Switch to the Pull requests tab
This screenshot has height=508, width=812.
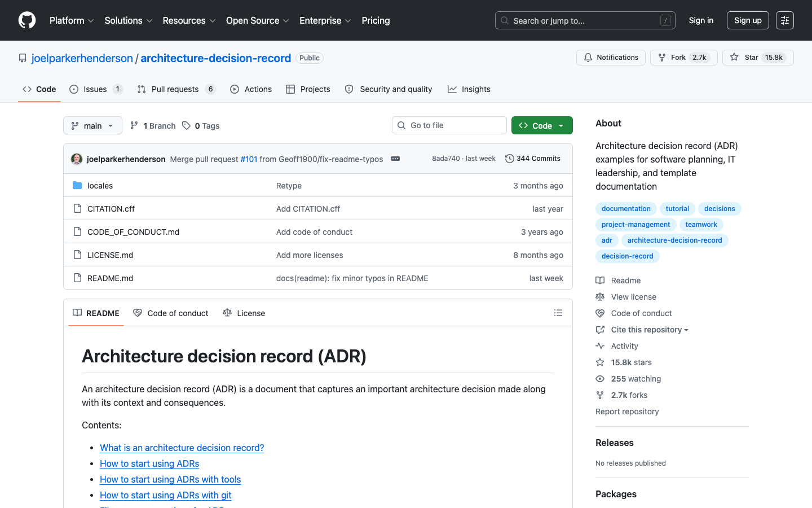[x=176, y=89]
